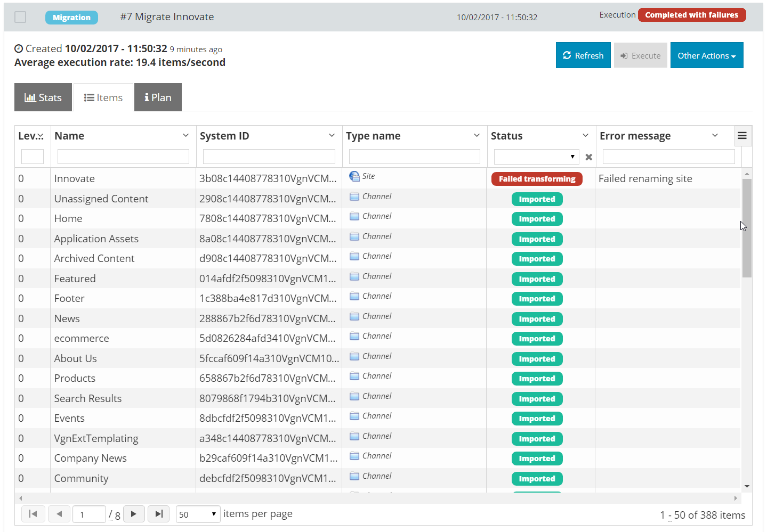Image resolution: width=767 pixels, height=532 pixels.
Task: Open the Level column menu arrow
Action: point(41,136)
